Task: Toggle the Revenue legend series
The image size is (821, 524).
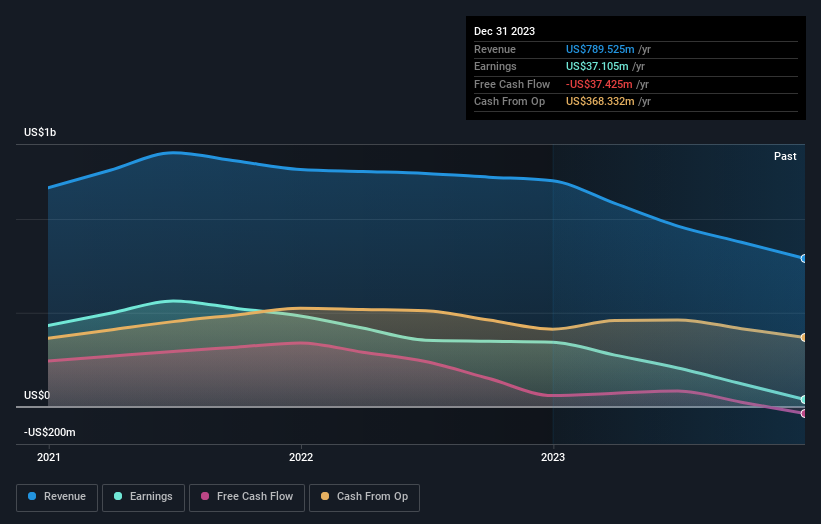Action: point(57,497)
